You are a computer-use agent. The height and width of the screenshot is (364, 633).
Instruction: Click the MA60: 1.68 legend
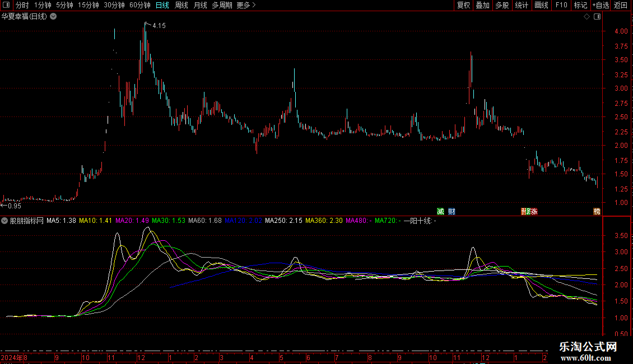(204, 221)
